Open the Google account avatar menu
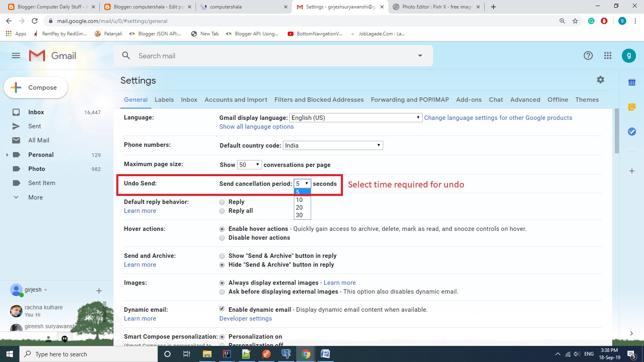 (x=629, y=56)
